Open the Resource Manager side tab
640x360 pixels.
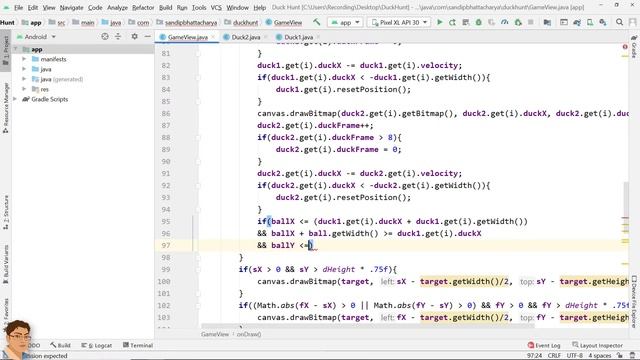coord(6,108)
